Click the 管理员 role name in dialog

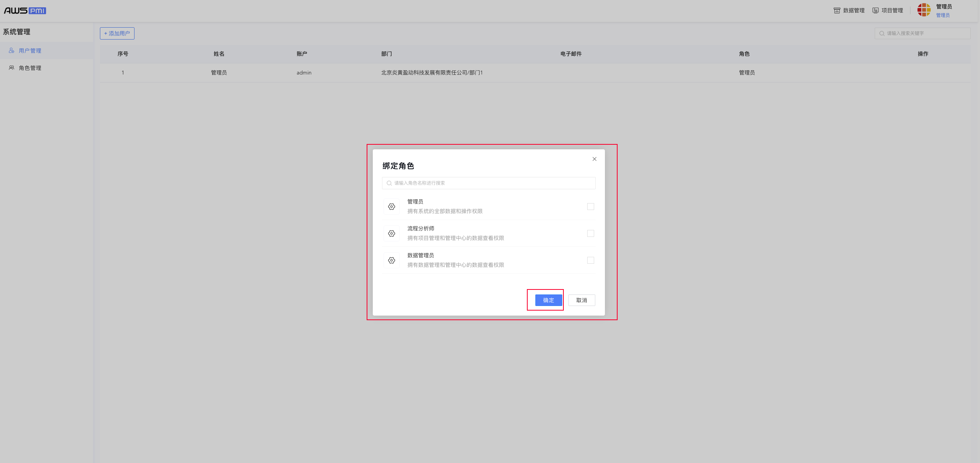pos(415,202)
